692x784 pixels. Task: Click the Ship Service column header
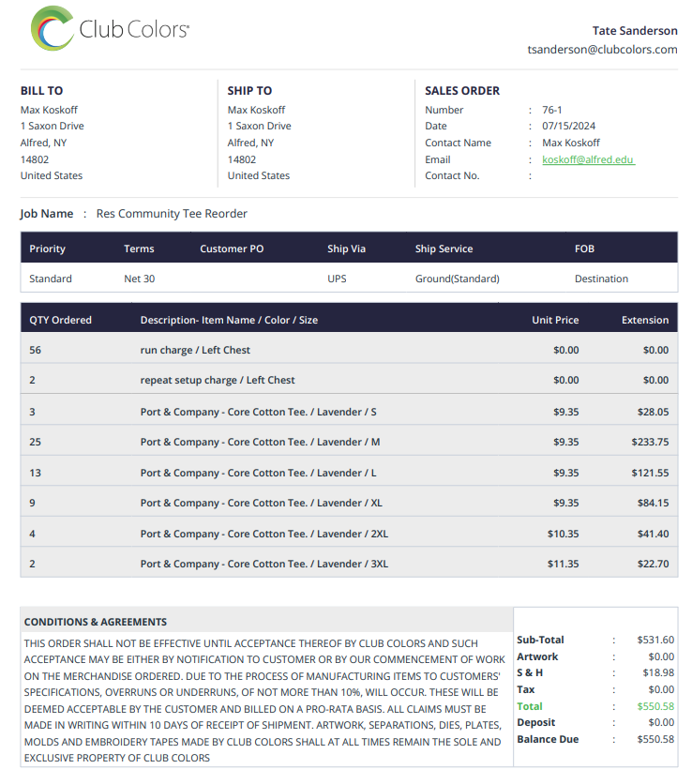click(444, 249)
